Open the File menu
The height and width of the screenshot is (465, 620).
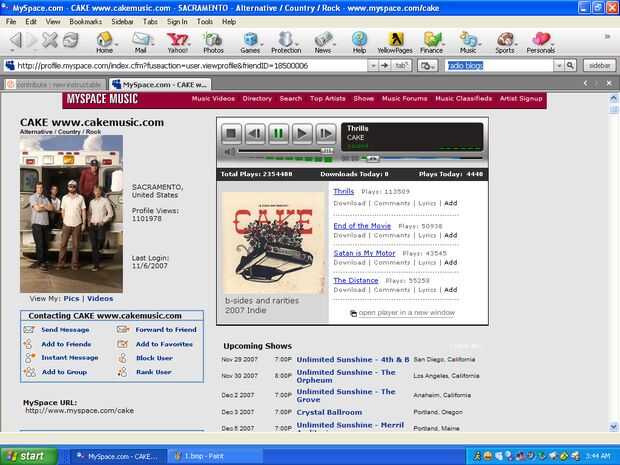click(11, 22)
